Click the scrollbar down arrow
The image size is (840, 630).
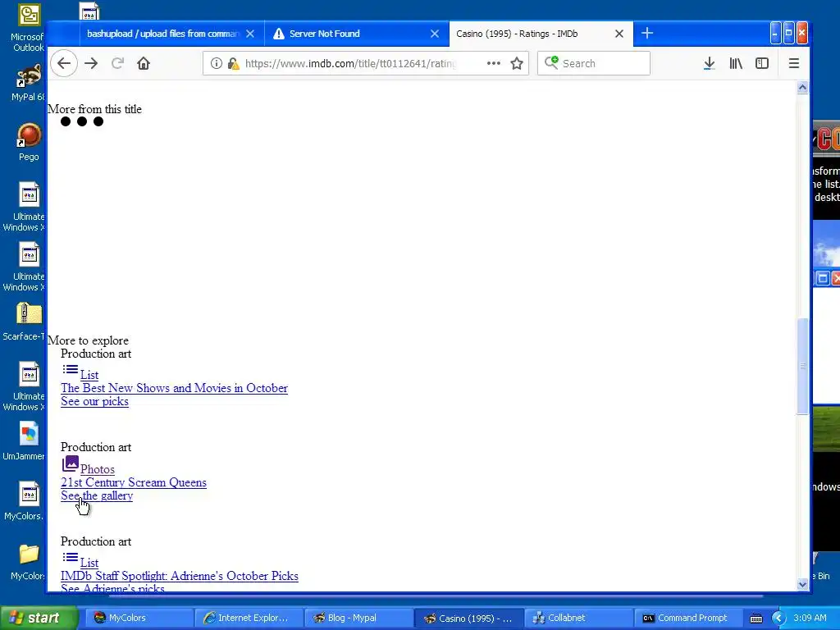802,584
